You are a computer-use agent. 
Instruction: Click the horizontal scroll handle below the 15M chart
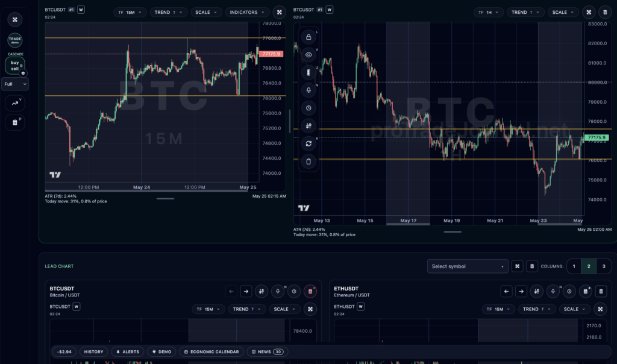pos(165,199)
